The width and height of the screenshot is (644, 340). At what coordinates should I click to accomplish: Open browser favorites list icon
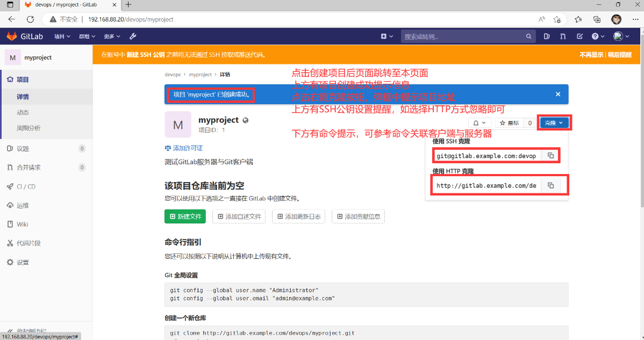[578, 19]
